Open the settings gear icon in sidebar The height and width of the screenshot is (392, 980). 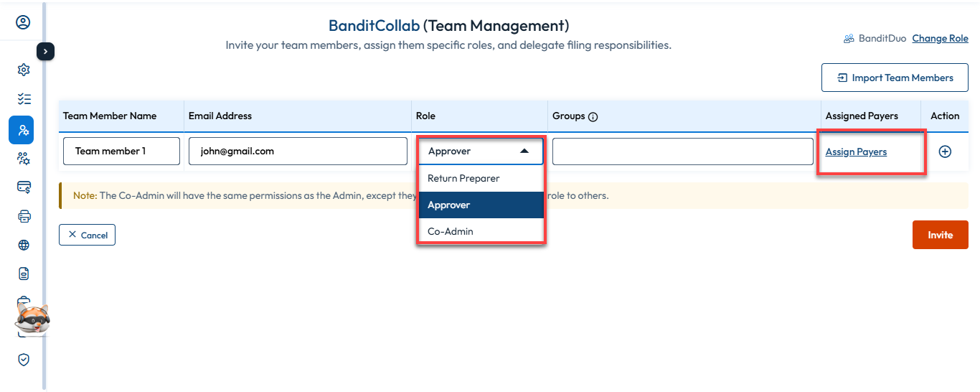click(23, 70)
